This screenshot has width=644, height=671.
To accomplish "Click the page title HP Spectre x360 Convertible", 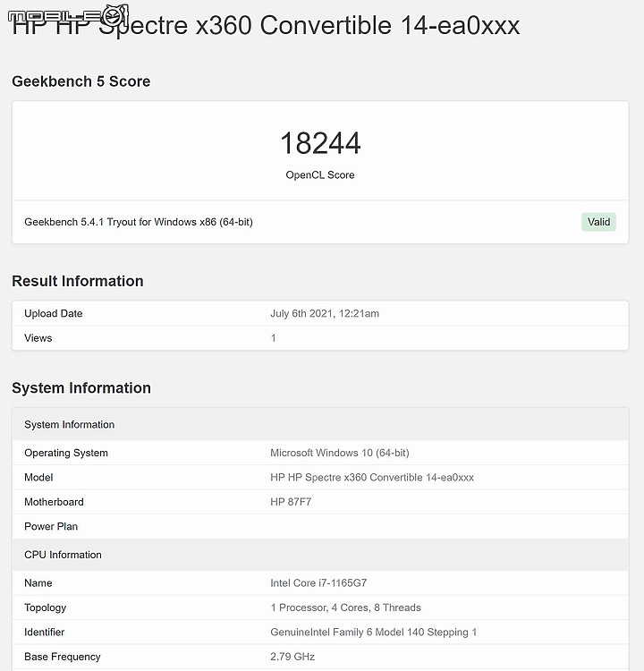I will click(x=266, y=25).
